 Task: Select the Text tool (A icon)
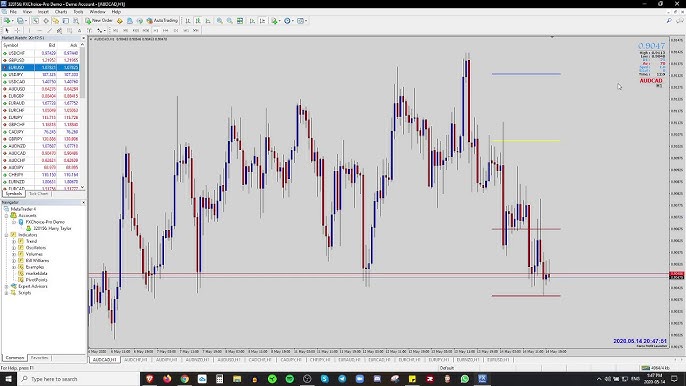79,30
